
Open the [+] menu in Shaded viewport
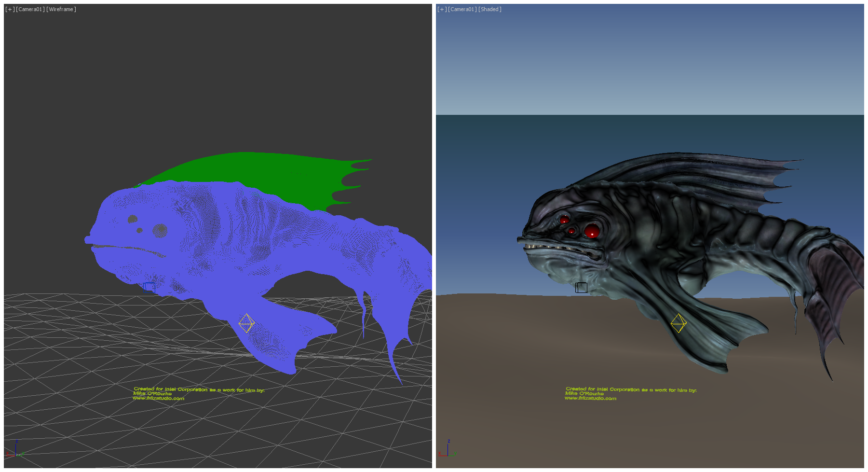(x=442, y=9)
